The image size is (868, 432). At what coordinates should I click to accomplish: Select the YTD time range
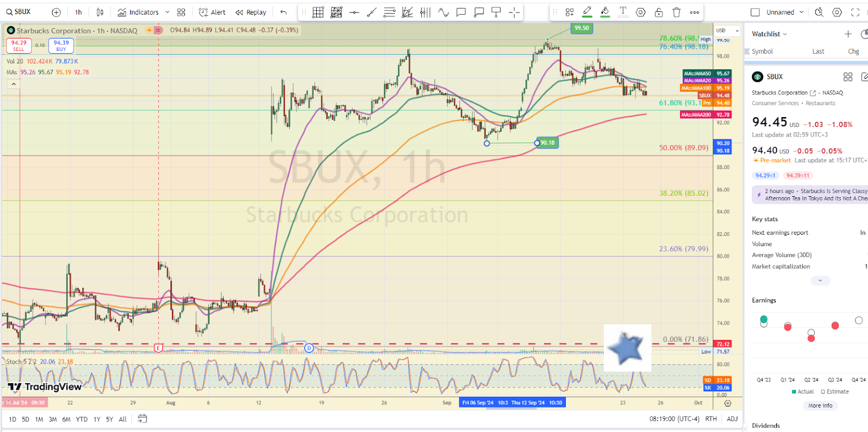pos(81,419)
